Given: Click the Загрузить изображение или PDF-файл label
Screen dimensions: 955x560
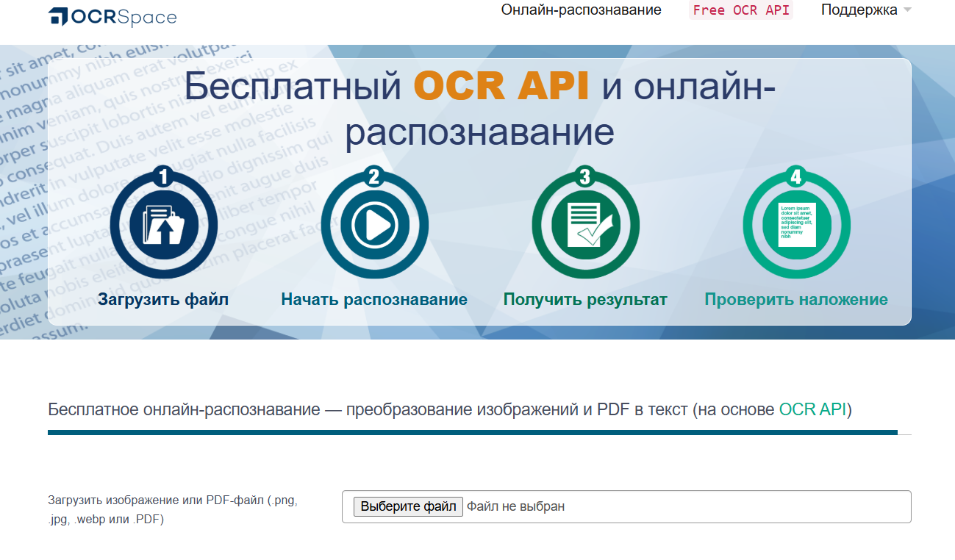Looking at the screenshot, I should point(173,510).
